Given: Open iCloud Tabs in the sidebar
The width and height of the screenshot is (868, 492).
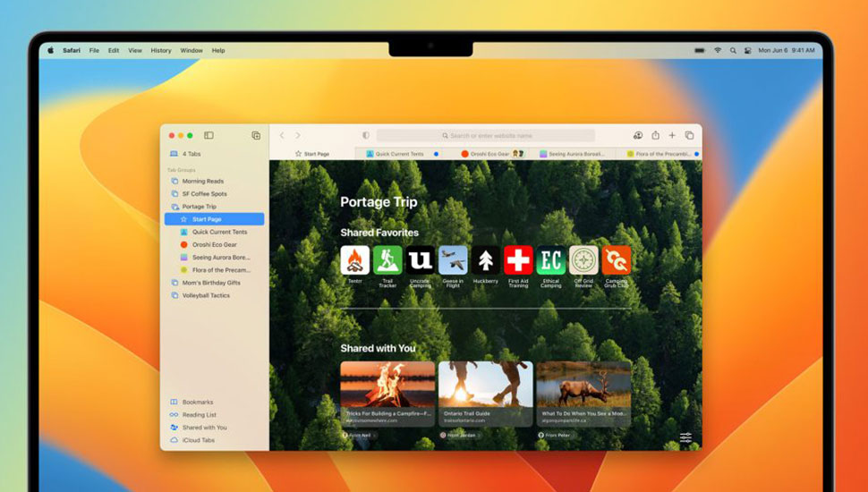Looking at the screenshot, I should coord(214,440).
